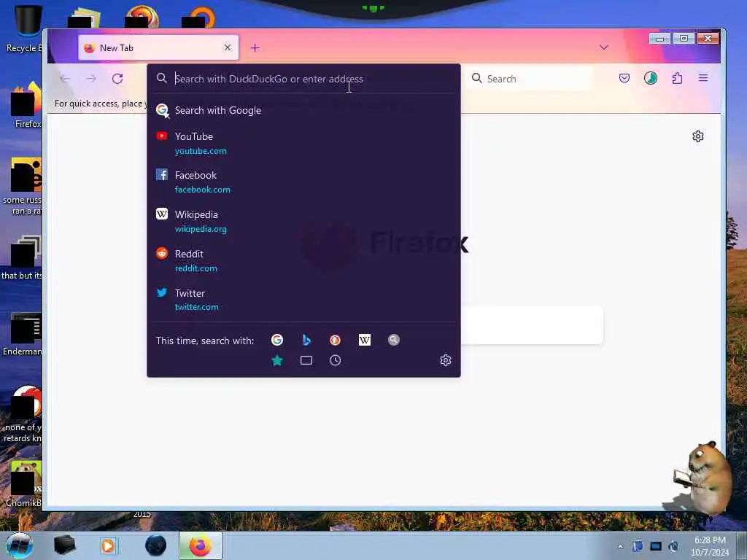Open the Wikipedia suggestion
This screenshot has height=560, width=747.
click(303, 221)
